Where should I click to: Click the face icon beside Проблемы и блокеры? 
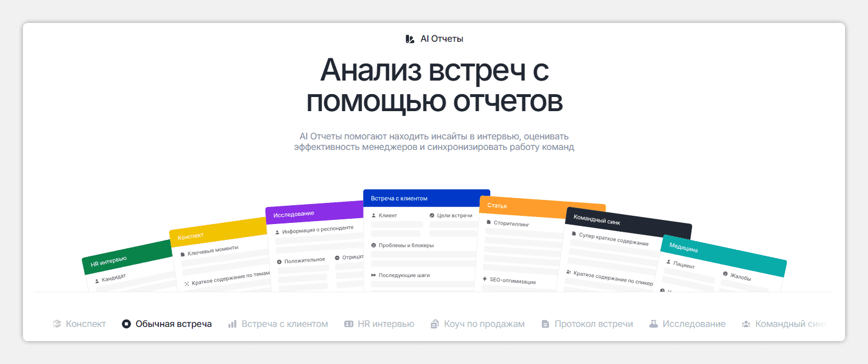[x=374, y=245]
